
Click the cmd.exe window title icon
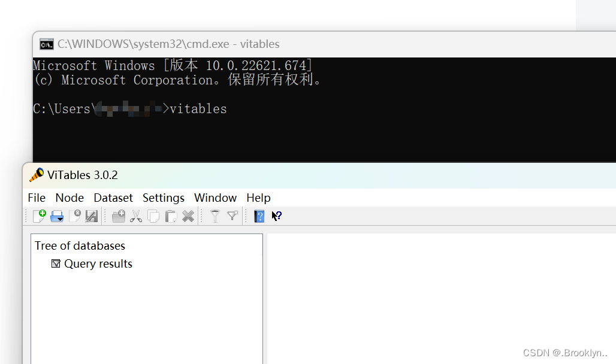[46, 44]
